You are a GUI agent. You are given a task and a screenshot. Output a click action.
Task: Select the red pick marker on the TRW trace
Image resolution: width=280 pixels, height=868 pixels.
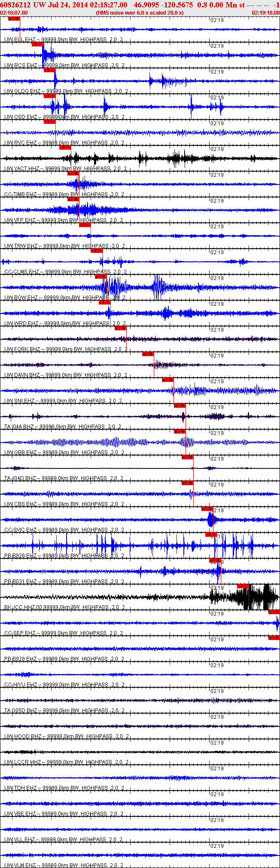click(85, 225)
